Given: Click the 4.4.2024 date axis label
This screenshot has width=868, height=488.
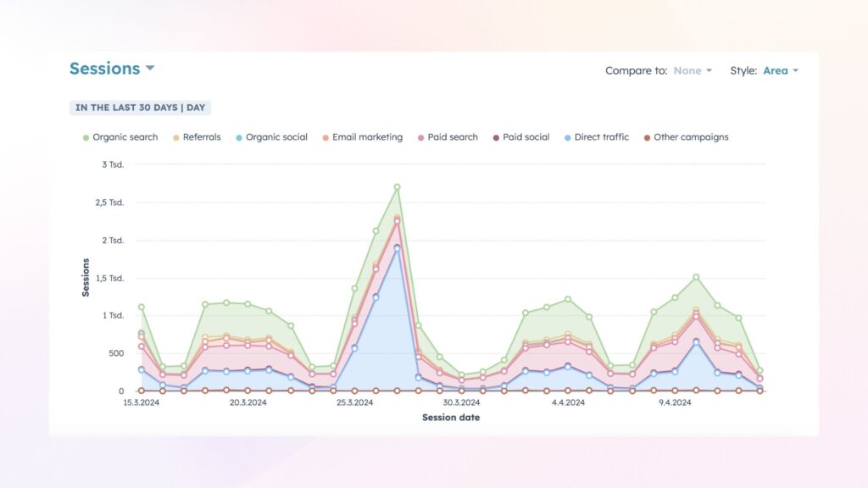Looking at the screenshot, I should coord(568,403).
